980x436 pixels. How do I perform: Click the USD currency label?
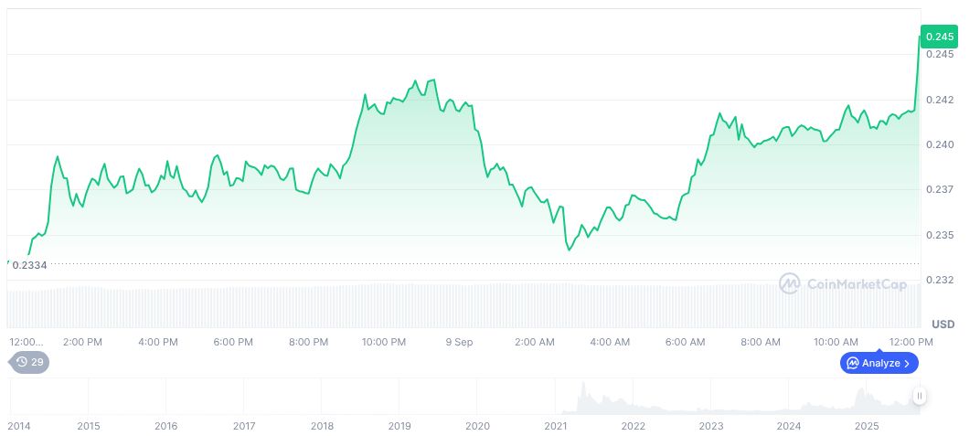coord(943,324)
